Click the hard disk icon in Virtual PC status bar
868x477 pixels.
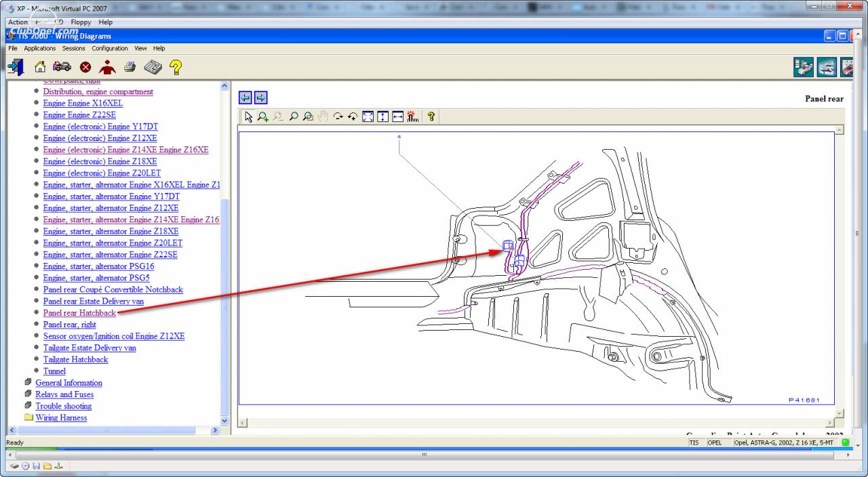(15, 466)
